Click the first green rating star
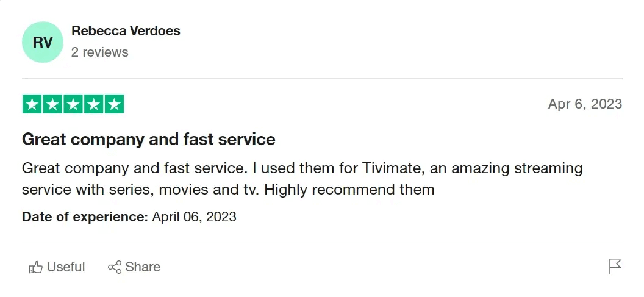Image resolution: width=644 pixels, height=297 pixels. [x=32, y=104]
